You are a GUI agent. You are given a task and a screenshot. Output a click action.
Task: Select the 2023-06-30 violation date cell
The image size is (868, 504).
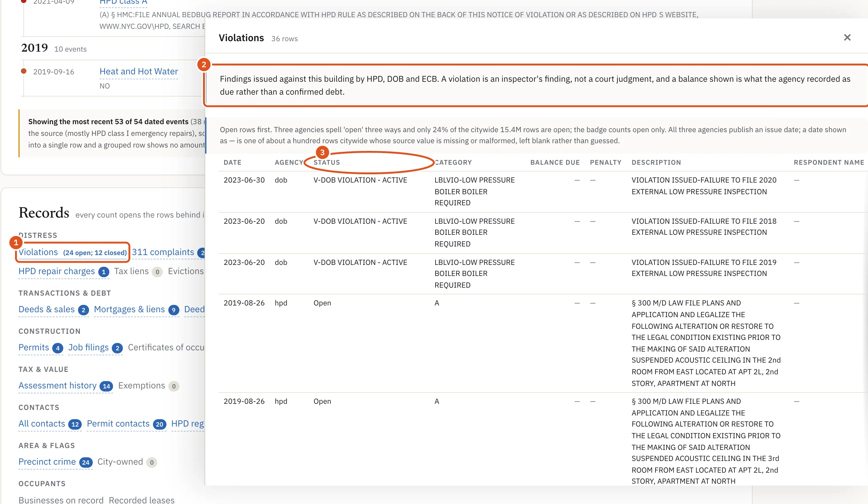coord(244,180)
